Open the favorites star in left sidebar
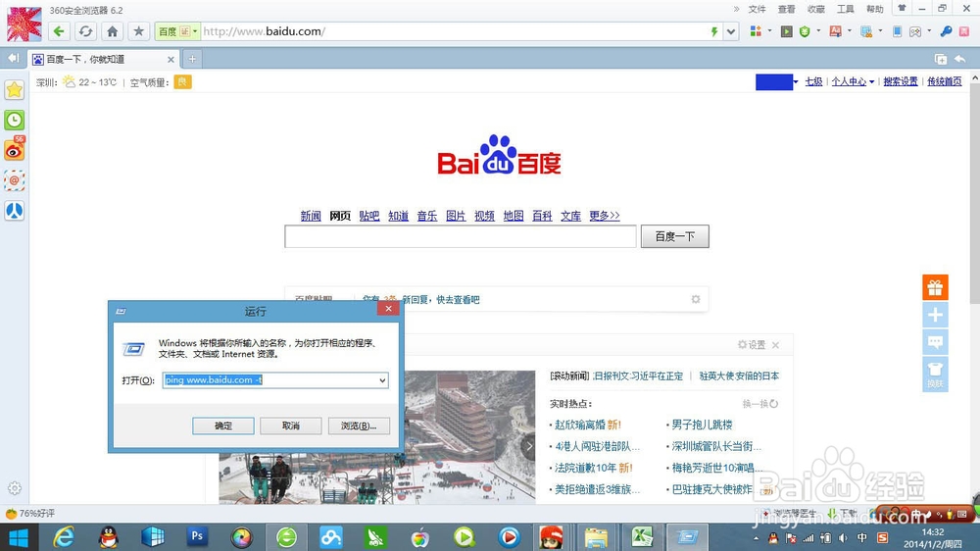 [x=15, y=89]
